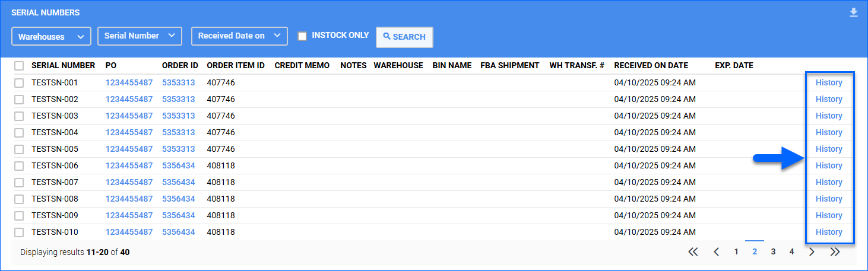Sort by Received On Date column header
The image size is (868, 271).
coord(651,65)
